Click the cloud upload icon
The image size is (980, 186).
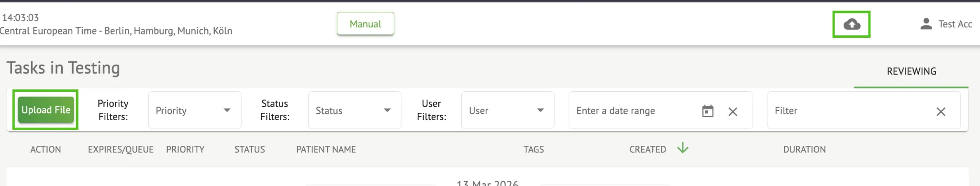pyautogui.click(x=852, y=24)
